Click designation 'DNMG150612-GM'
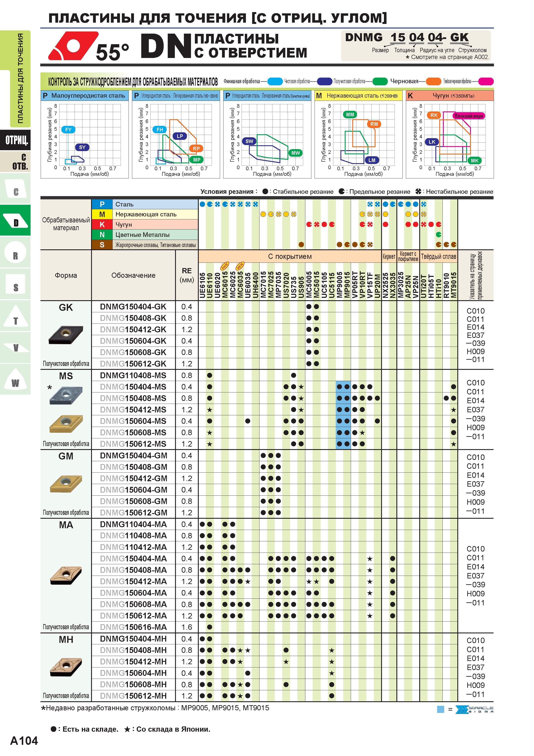 click(133, 513)
